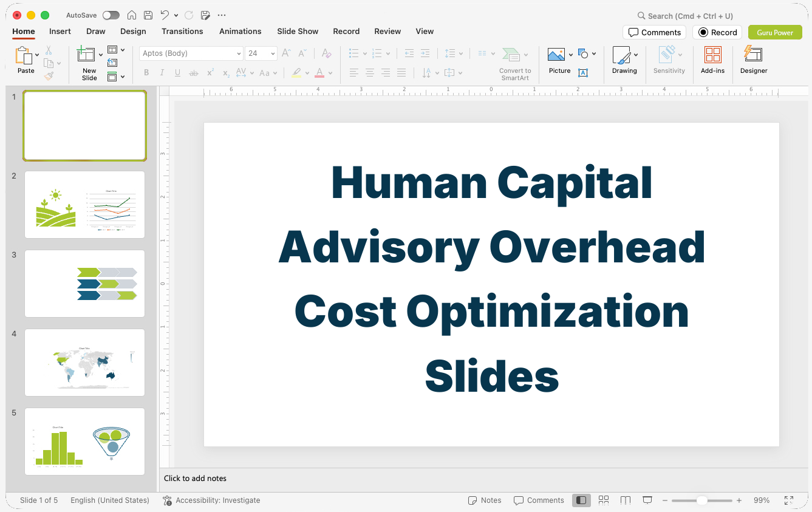Open the slide Layout dropdown
Viewport: 812px width, 512px height.
(116, 50)
